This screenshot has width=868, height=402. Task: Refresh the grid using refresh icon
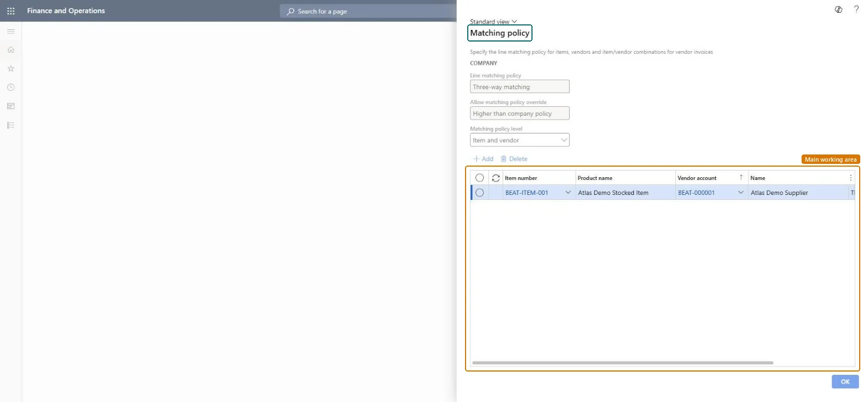pos(495,178)
